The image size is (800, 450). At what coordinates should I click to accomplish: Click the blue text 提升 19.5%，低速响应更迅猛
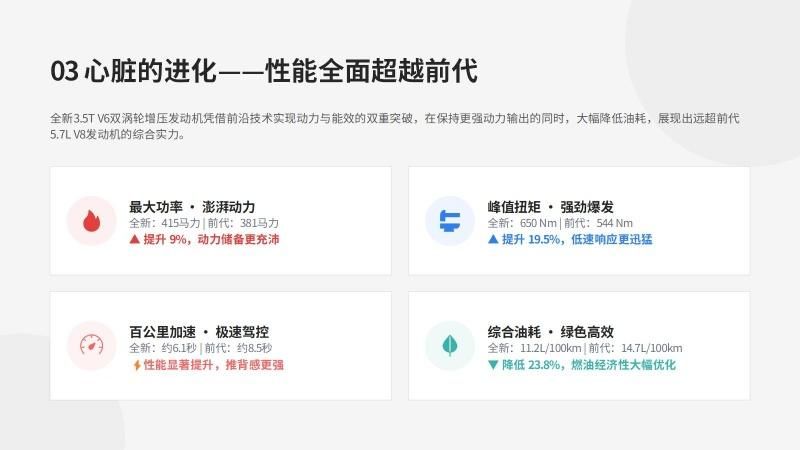[577, 239]
